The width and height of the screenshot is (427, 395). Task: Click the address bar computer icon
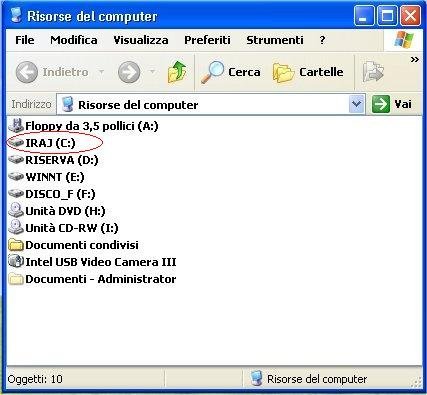tap(68, 104)
